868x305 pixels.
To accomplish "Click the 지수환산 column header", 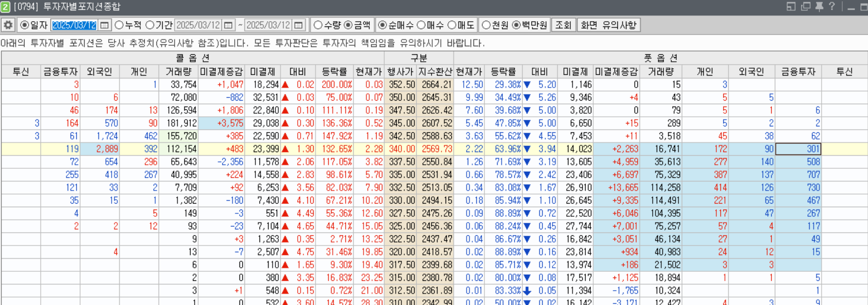I will click(435, 72).
